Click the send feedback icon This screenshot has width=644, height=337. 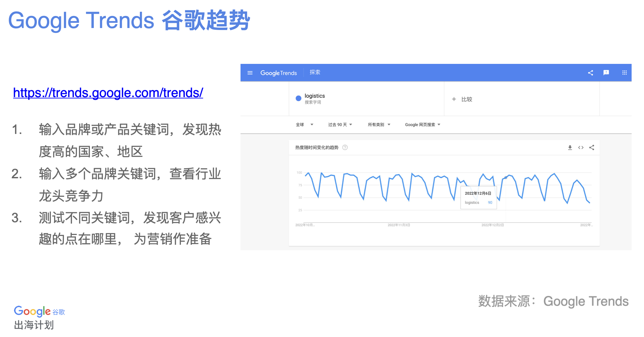pyautogui.click(x=606, y=73)
